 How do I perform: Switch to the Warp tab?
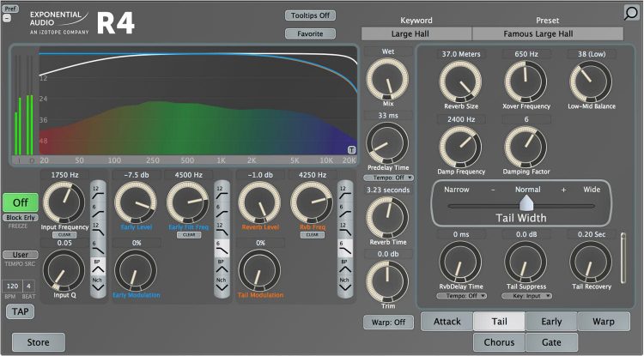(604, 322)
